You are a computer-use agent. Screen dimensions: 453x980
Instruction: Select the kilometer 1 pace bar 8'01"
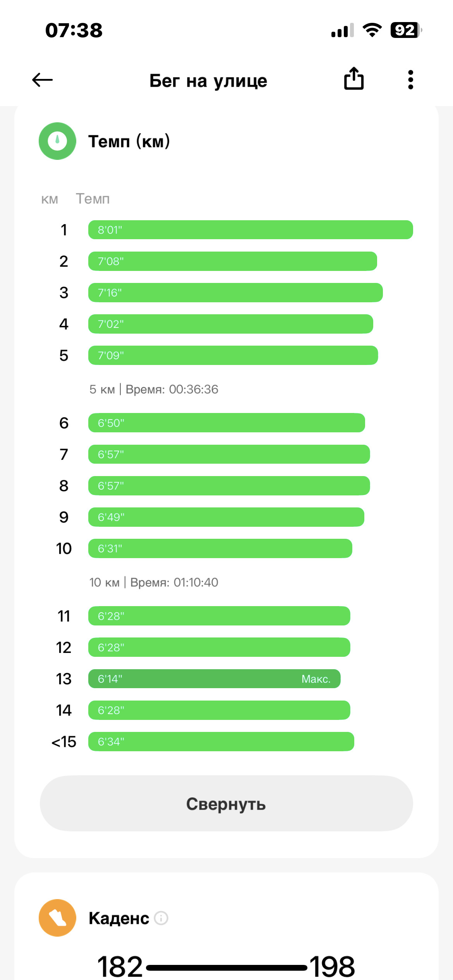(251, 230)
